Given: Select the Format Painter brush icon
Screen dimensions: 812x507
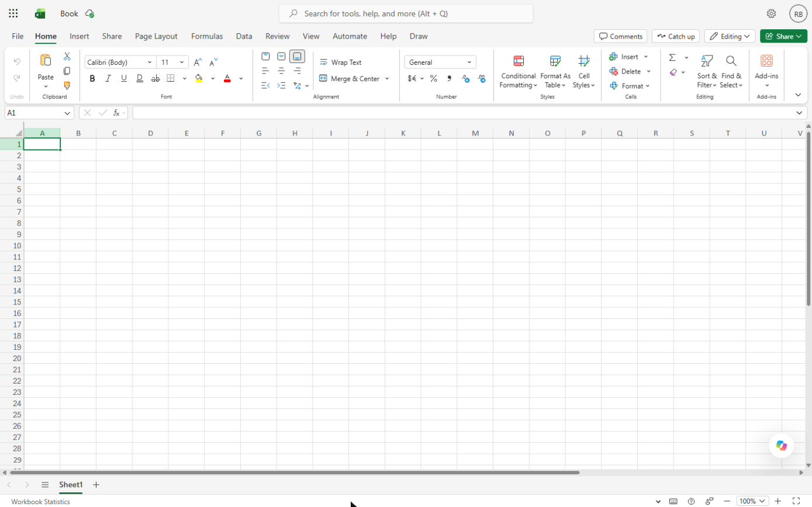Looking at the screenshot, I should coord(67,85).
